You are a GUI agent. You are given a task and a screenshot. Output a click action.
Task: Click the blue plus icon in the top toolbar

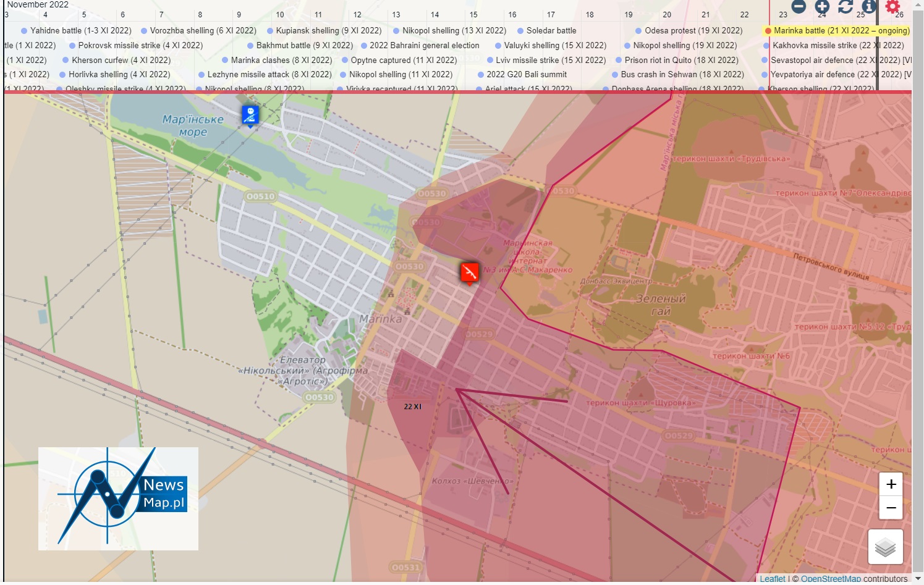pos(822,6)
